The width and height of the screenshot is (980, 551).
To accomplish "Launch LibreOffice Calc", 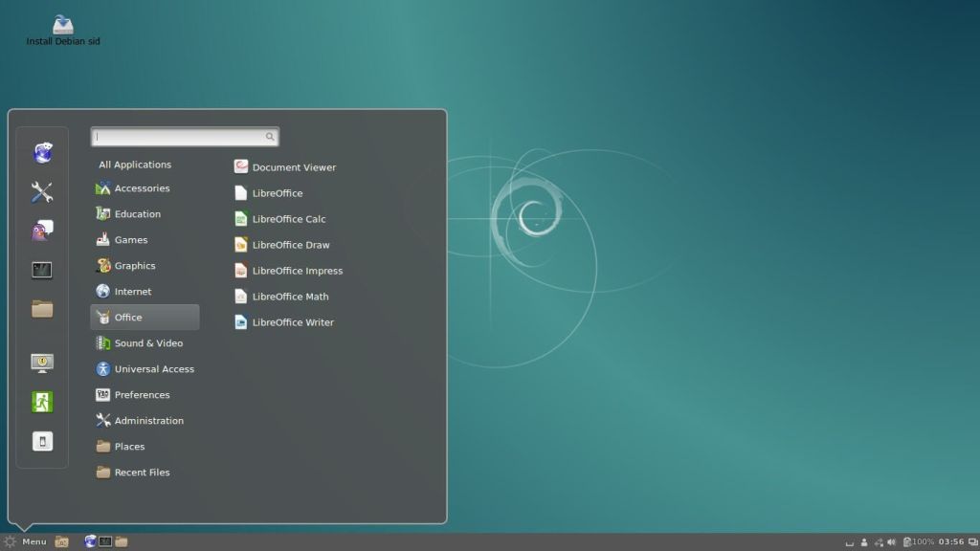I will point(280,219).
